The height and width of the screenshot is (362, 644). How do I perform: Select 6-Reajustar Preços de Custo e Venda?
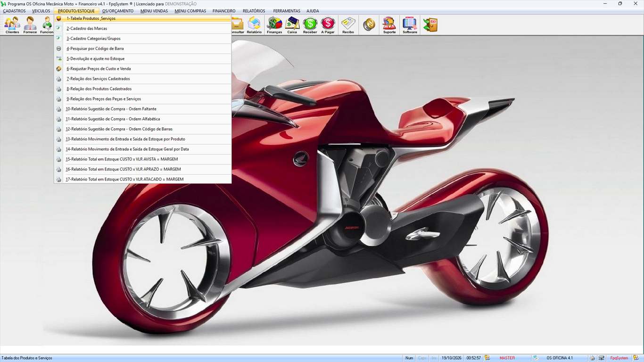pyautogui.click(x=143, y=69)
